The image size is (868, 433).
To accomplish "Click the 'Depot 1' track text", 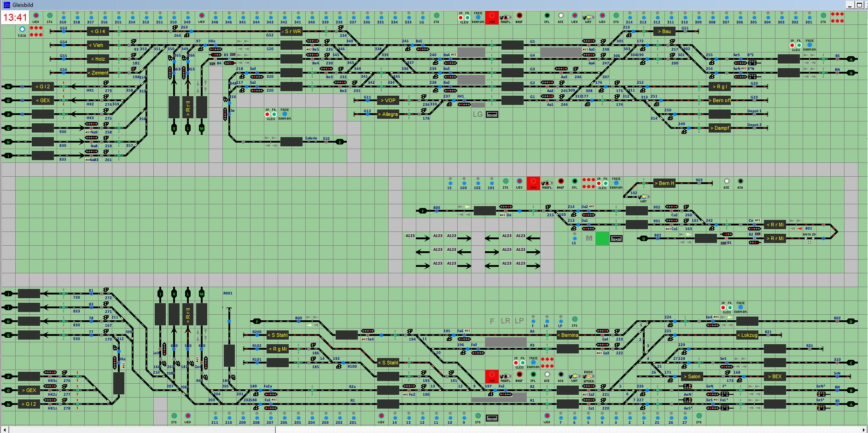I will pyautogui.click(x=754, y=111).
